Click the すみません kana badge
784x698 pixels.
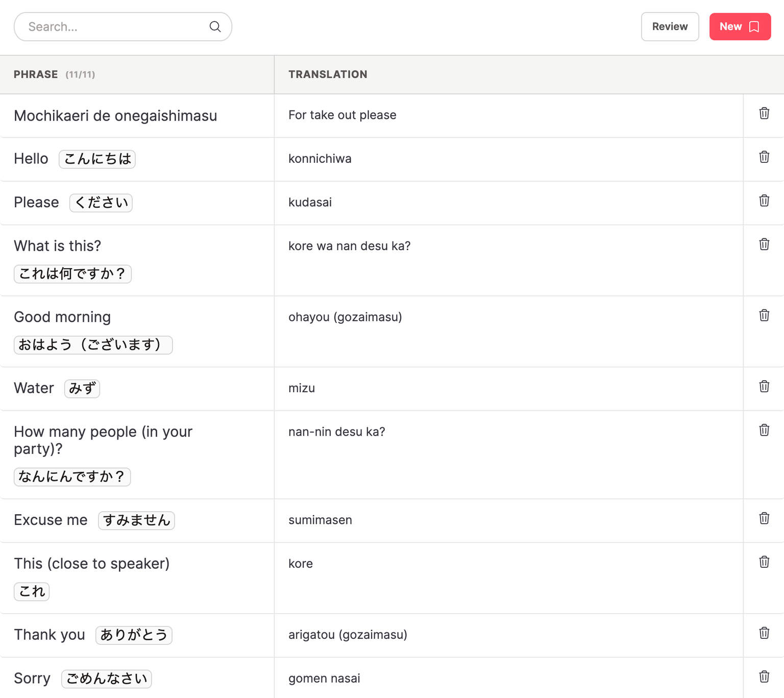point(136,520)
